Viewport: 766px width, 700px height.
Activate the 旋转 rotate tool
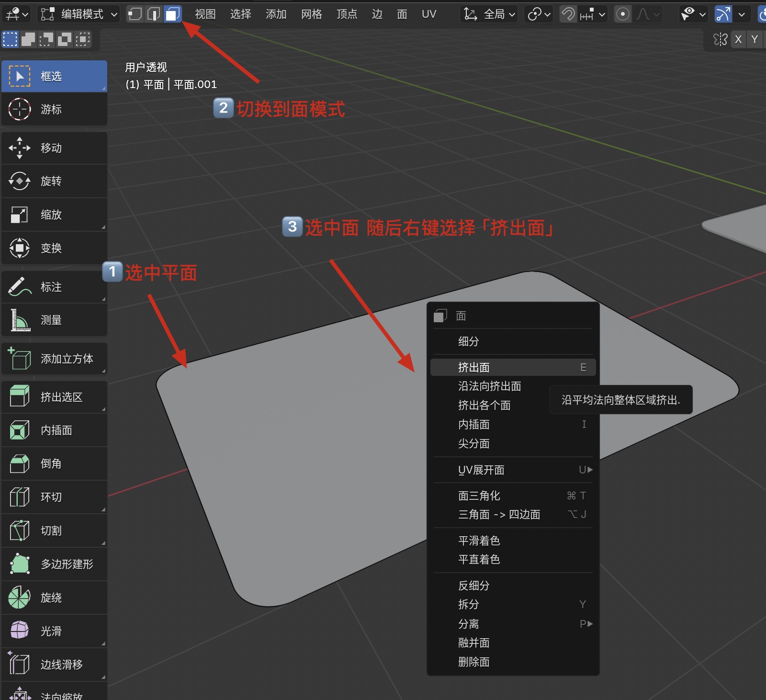54,181
